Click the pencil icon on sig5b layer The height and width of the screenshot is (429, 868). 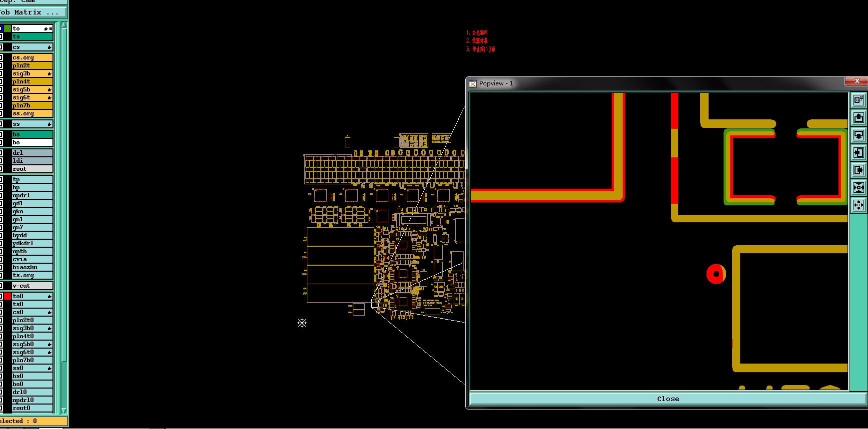coord(49,90)
